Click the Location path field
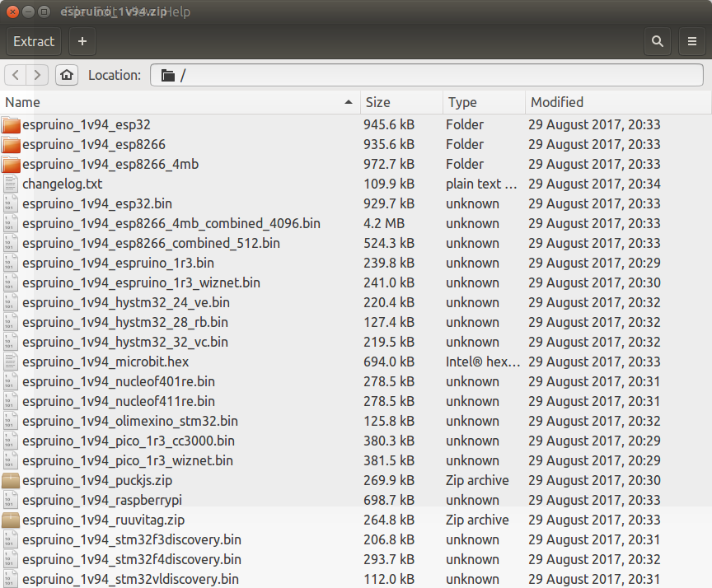This screenshot has width=712, height=588. [x=427, y=75]
